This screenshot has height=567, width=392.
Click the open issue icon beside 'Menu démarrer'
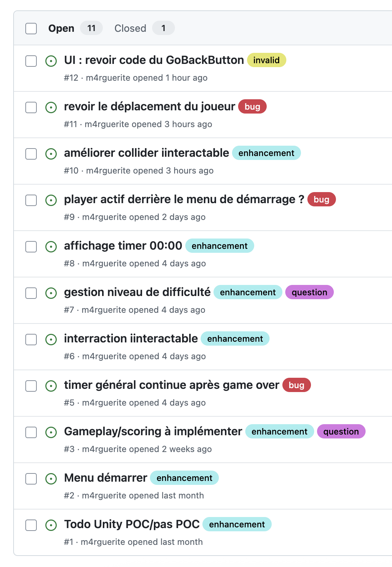[x=51, y=478]
